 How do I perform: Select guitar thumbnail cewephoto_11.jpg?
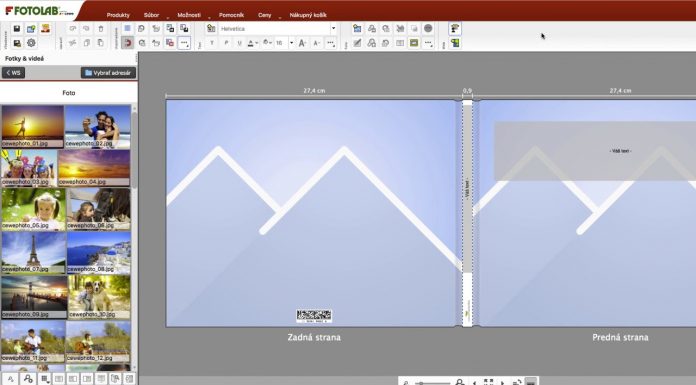coord(33,341)
